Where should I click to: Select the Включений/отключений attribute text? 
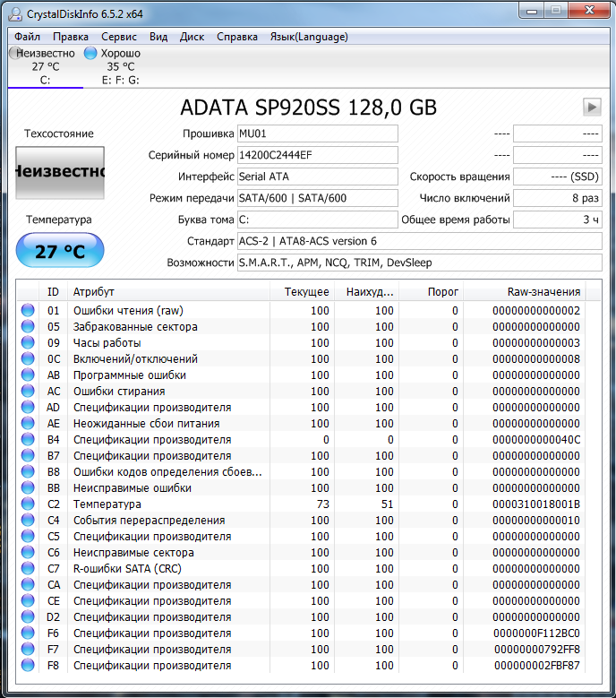click(135, 358)
